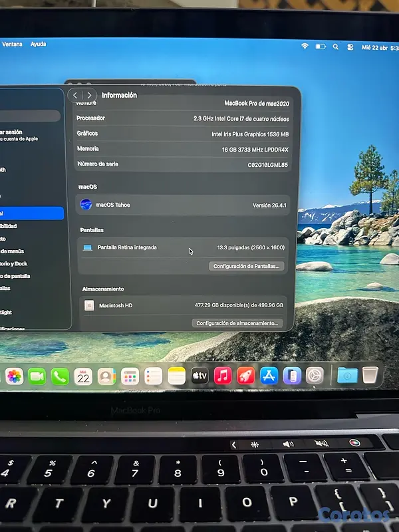The height and width of the screenshot is (532, 399).
Task: Open the App Store from the Dock
Action: coord(269,376)
